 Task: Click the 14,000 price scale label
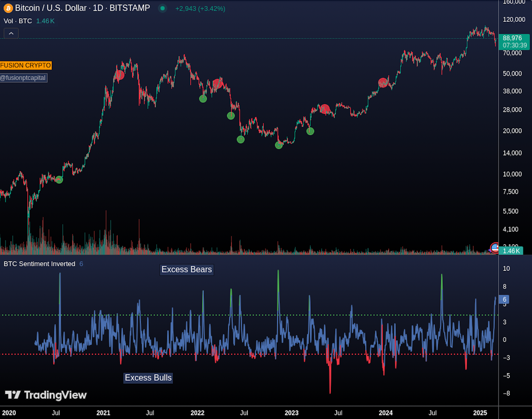tap(512, 153)
